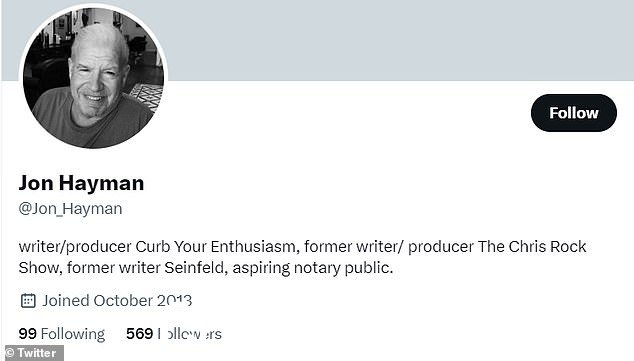Click writer/producer at start of bio
This screenshot has height=361, width=634.
75,247
